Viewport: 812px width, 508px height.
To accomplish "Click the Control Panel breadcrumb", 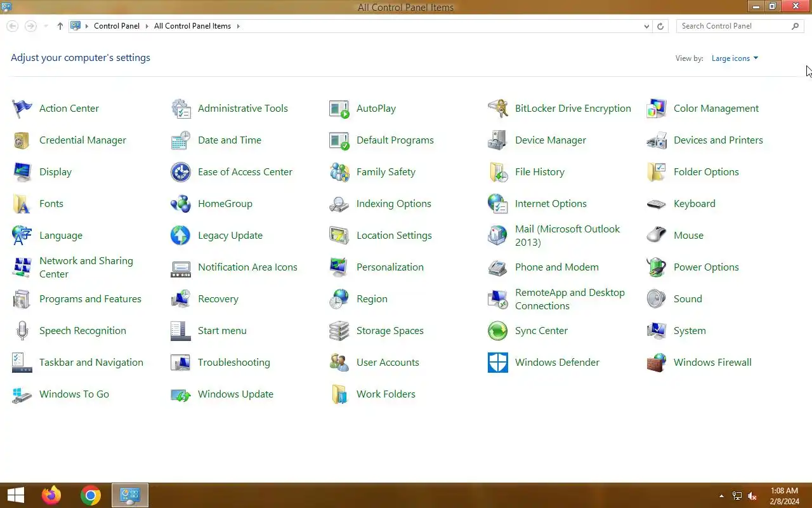I will [x=117, y=26].
